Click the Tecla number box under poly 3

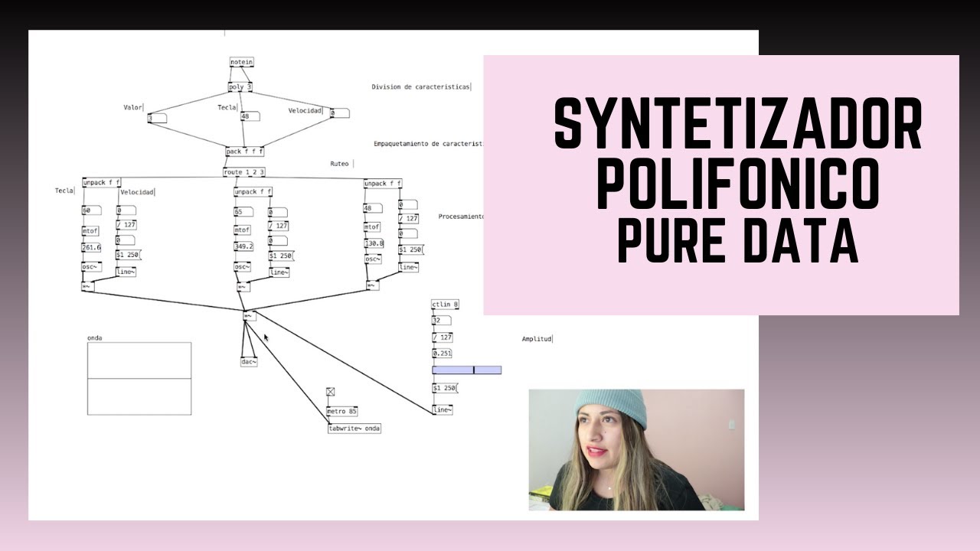(x=250, y=116)
